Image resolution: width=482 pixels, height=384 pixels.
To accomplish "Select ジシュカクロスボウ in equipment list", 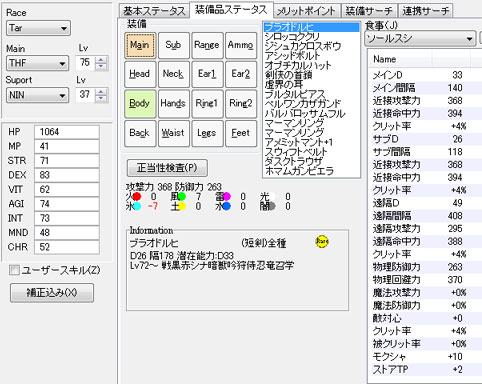I will coord(311,46).
